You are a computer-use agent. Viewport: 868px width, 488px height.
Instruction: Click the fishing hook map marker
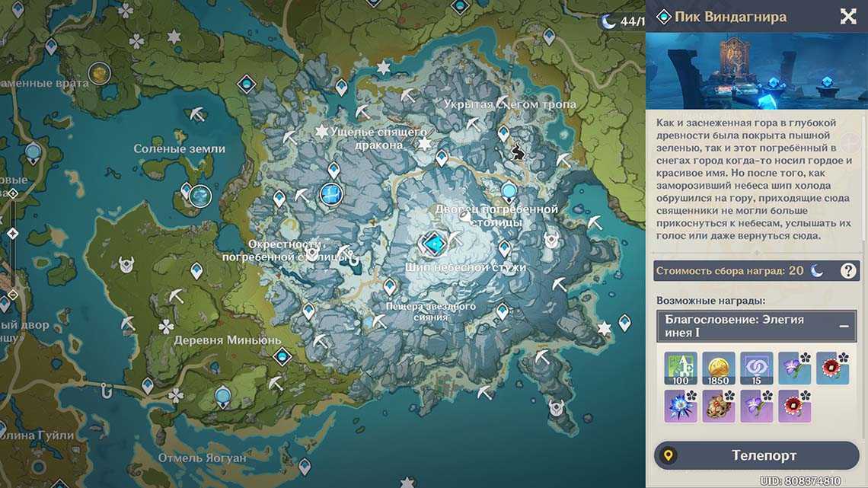pyautogui.click(x=107, y=389)
